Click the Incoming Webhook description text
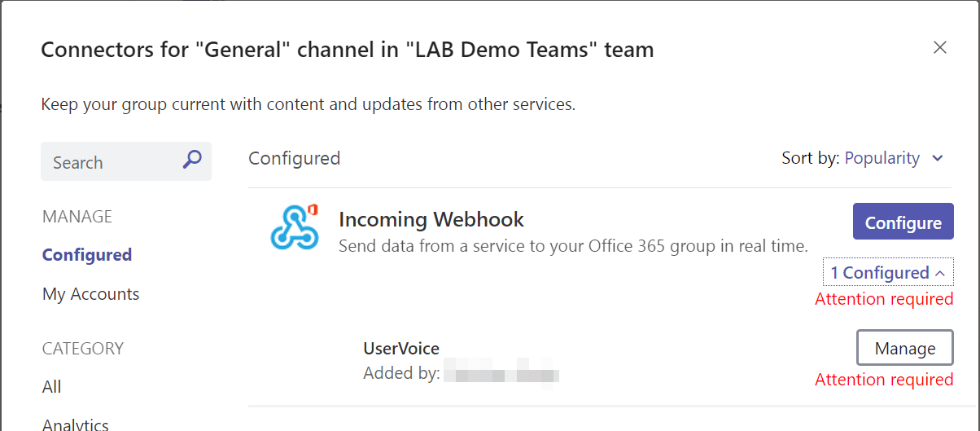Image resolution: width=980 pixels, height=431 pixels. point(573,246)
